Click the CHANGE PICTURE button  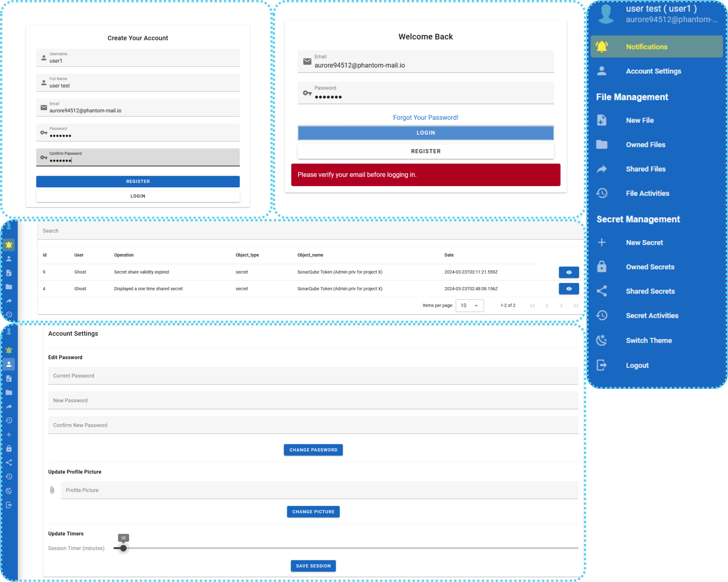pos(313,512)
